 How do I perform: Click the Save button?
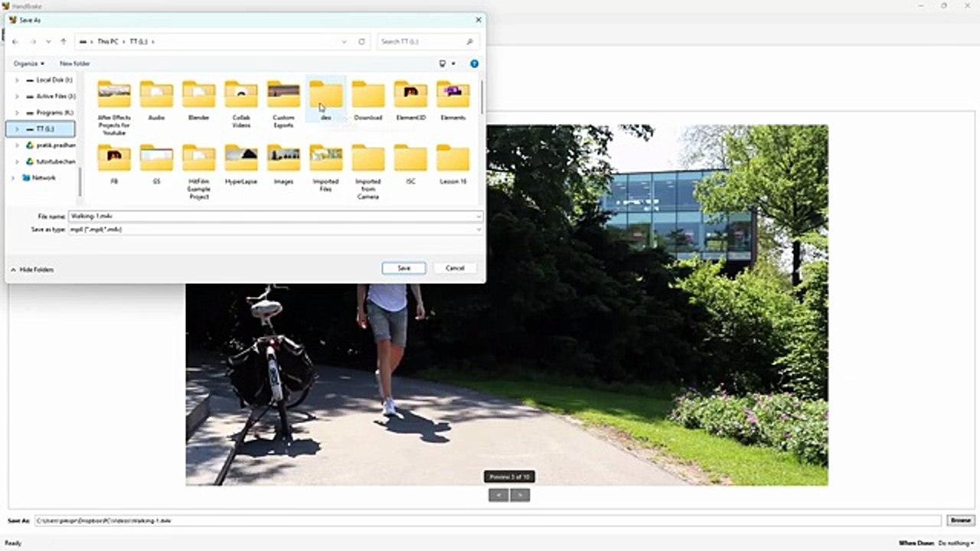coord(404,269)
